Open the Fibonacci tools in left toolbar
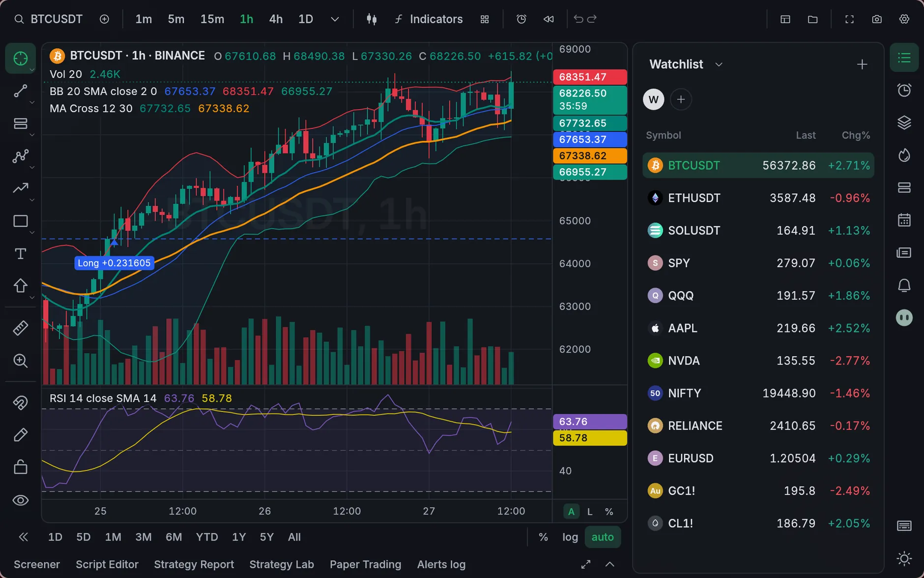 tap(20, 123)
